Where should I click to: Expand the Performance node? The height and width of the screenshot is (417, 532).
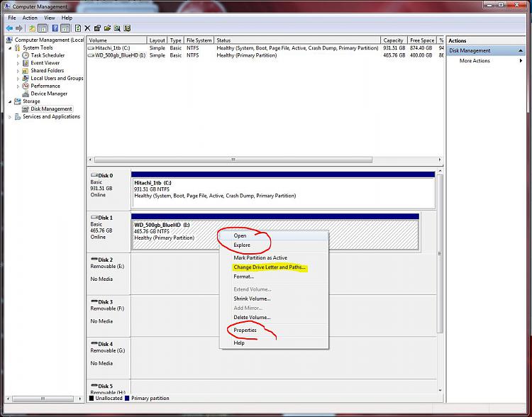pos(18,87)
